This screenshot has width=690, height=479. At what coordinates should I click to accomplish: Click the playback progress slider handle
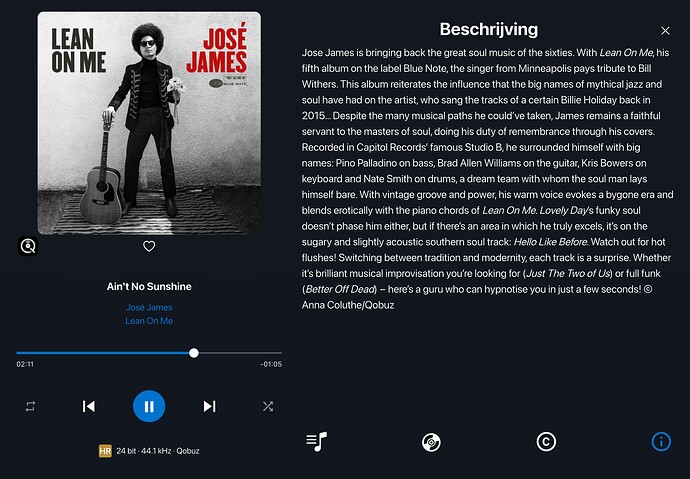click(194, 353)
